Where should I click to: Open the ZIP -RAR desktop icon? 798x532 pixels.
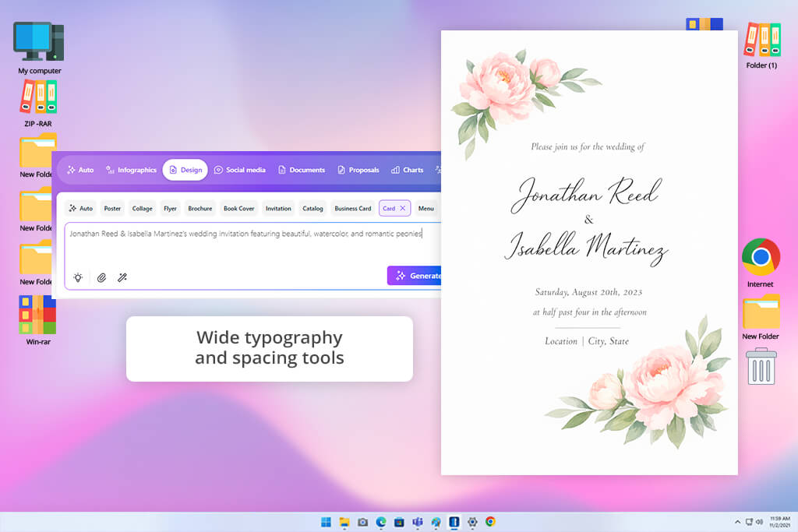(x=38, y=104)
